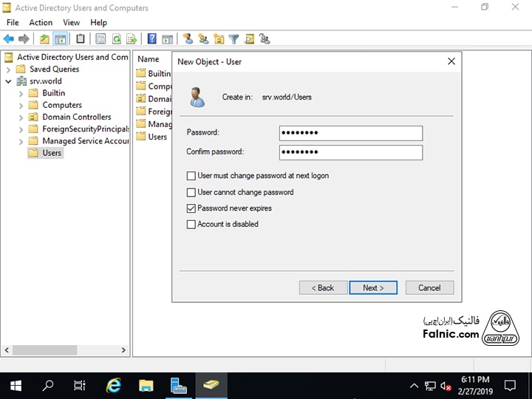Check User cannot change password
This screenshot has width=532, height=399.
point(191,192)
